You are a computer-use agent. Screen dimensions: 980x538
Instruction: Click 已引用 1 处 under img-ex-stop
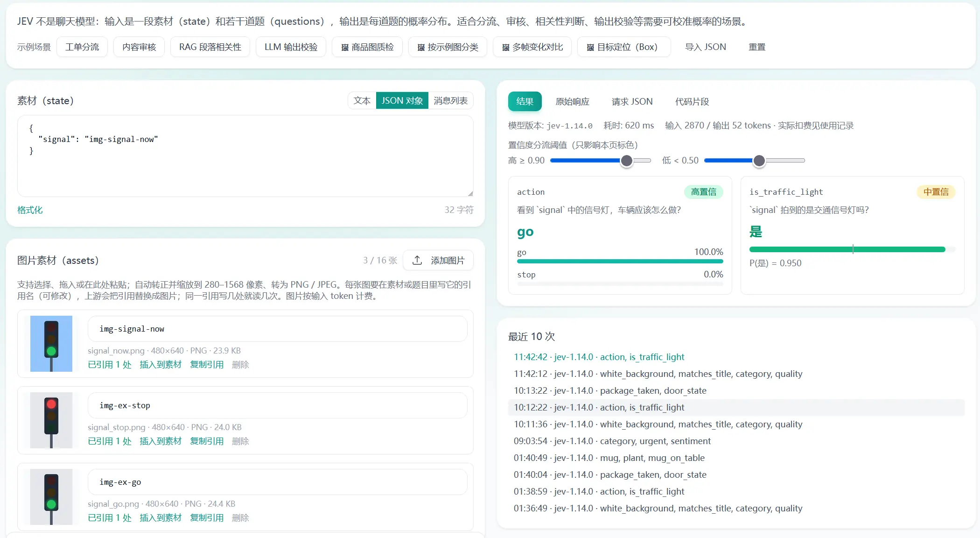click(x=110, y=441)
